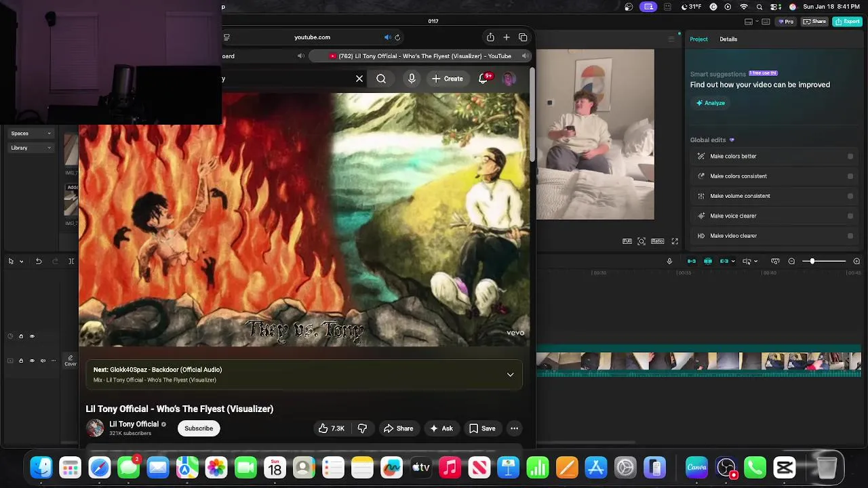Select the Who's The Flyest Safari tab
The height and width of the screenshot is (488, 868).
(420, 56)
